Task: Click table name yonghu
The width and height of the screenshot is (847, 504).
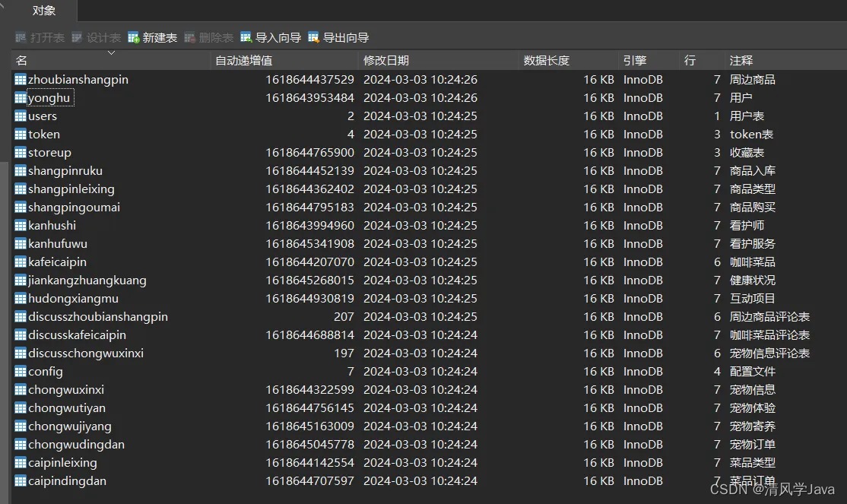Action: pyautogui.click(x=49, y=98)
